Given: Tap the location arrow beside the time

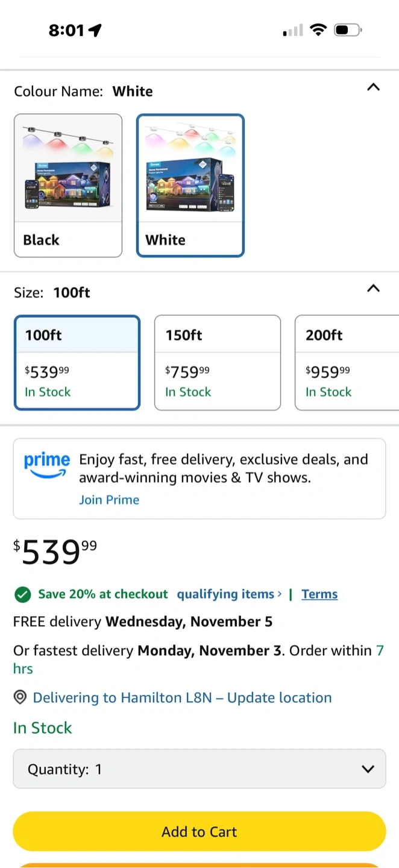Looking at the screenshot, I should (95, 30).
